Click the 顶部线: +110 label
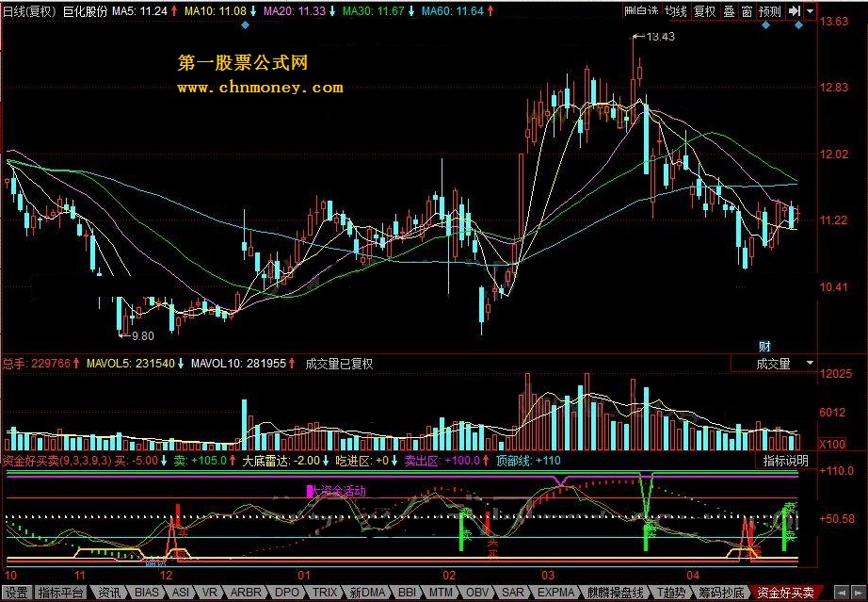Screen dimensions: 868x602 tap(528, 461)
